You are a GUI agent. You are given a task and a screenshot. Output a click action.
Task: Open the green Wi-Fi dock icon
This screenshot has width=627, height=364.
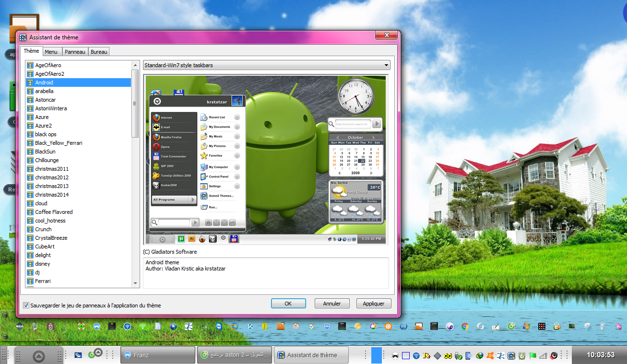click(143, 326)
